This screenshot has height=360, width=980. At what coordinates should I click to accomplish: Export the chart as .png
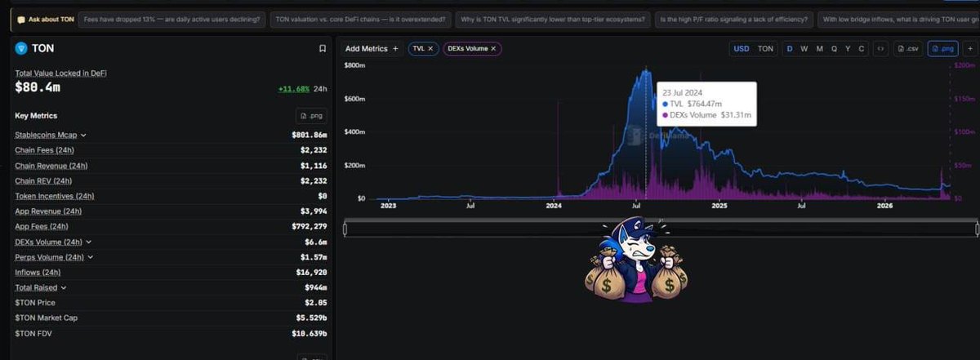click(942, 49)
